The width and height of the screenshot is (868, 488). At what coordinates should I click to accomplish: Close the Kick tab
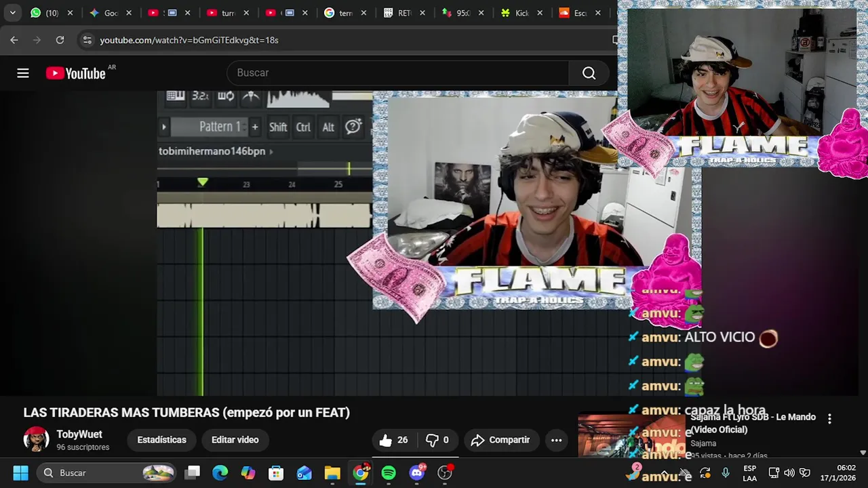click(540, 13)
